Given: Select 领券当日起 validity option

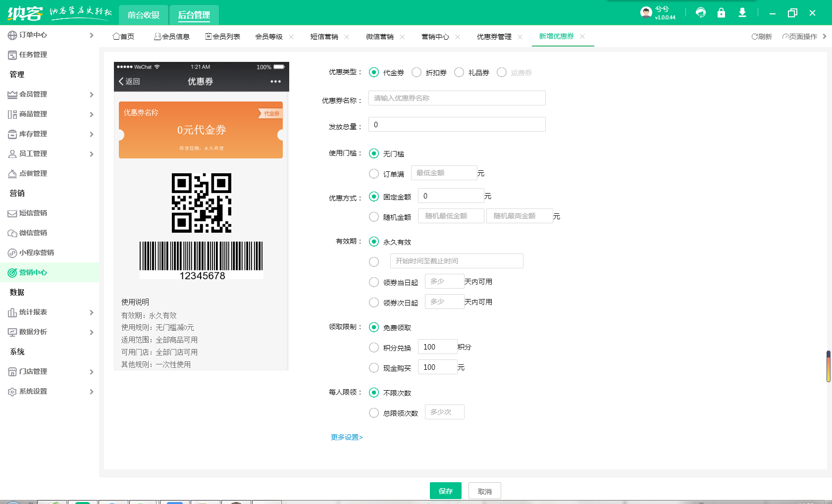Looking at the screenshot, I should click(x=374, y=282).
